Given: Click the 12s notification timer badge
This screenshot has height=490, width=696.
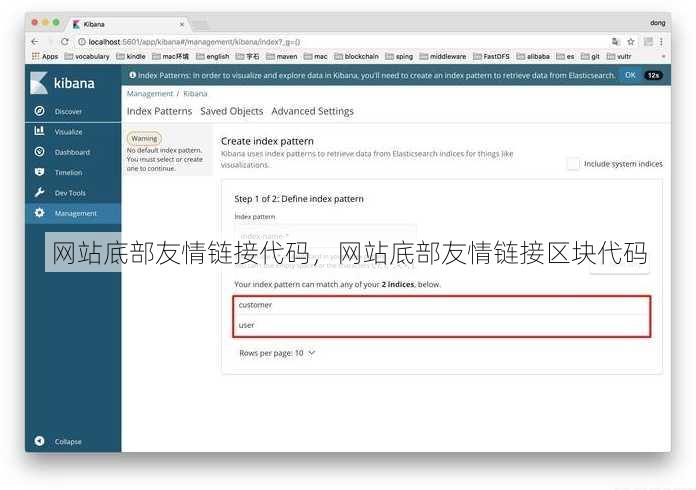Looking at the screenshot, I should (653, 75).
